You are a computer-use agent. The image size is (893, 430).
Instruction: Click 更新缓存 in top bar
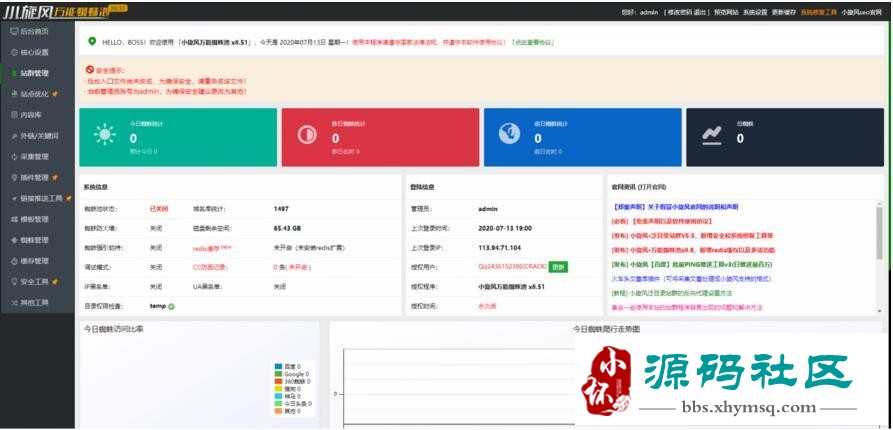tap(784, 12)
